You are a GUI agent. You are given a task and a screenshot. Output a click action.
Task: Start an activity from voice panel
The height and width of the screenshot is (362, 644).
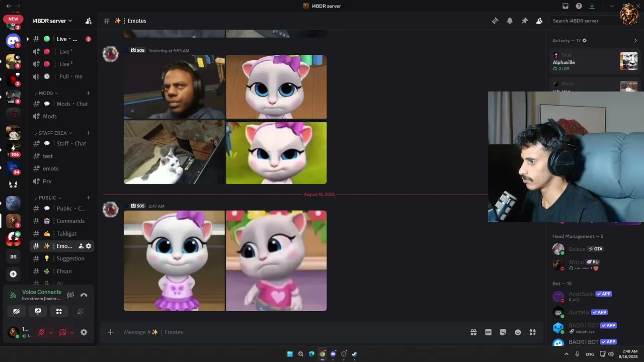click(59, 311)
